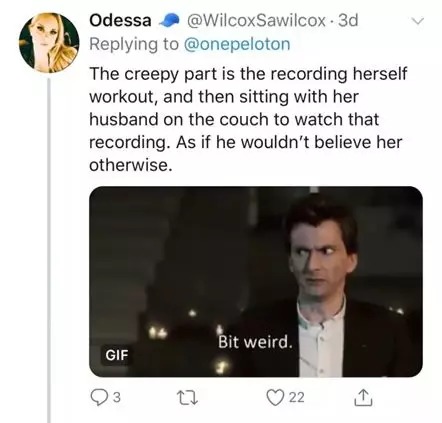This screenshot has height=423, width=442.
Task: Click the 'Bit weird.' caption in the GIF
Action: point(255,342)
